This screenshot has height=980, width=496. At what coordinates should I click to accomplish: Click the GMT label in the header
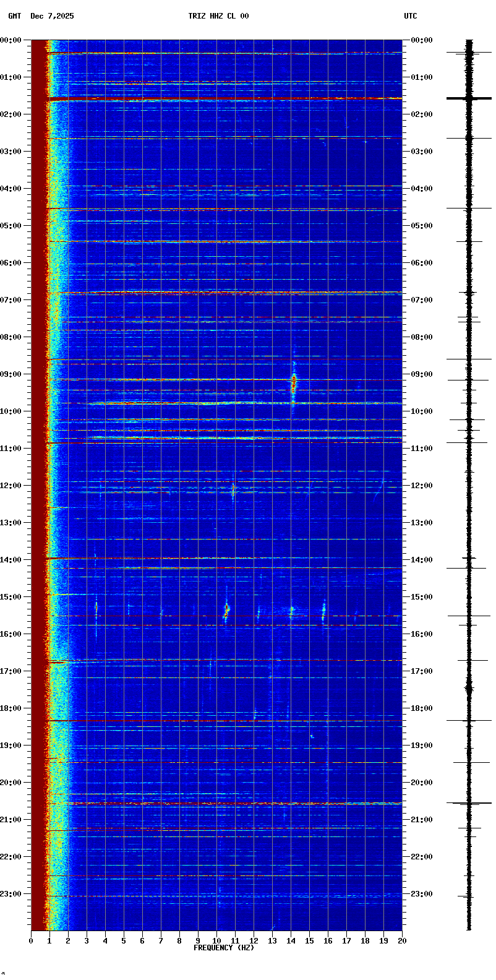(x=14, y=16)
